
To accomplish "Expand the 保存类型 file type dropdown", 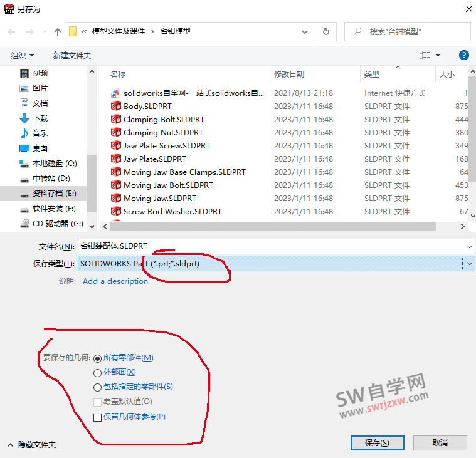I will (469, 264).
